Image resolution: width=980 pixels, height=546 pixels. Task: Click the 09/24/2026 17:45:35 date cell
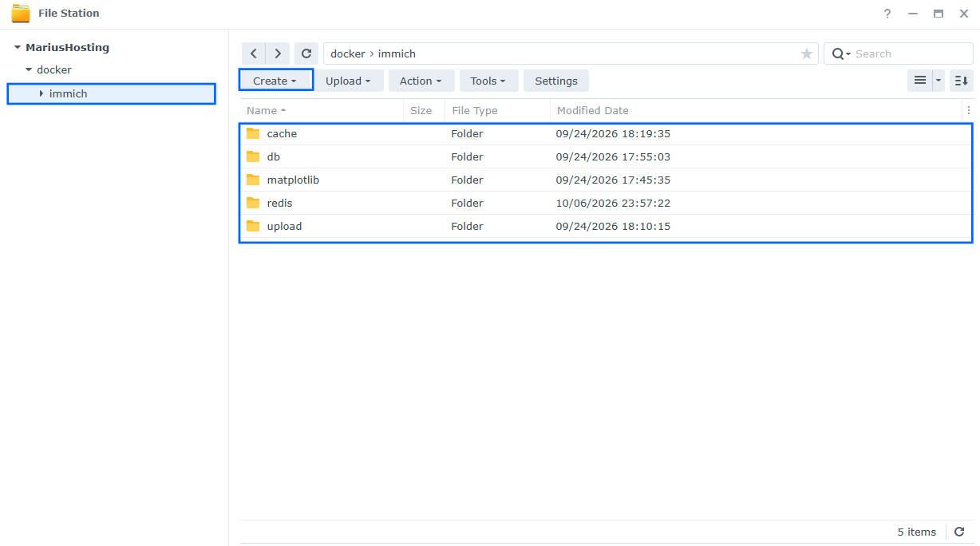613,180
